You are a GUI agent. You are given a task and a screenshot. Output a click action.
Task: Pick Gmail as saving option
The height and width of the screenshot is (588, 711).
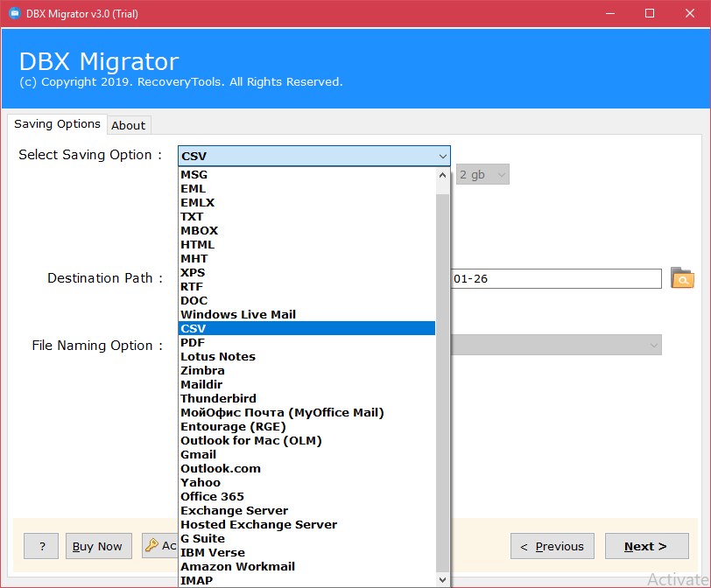(x=307, y=455)
